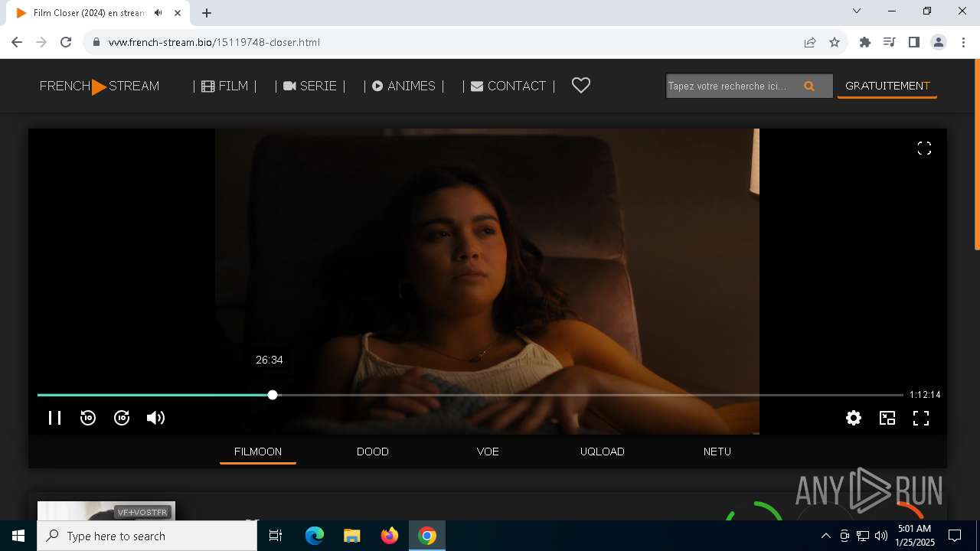The height and width of the screenshot is (551, 980).
Task: Enter fullscreen from player control bar
Action: coord(921,418)
